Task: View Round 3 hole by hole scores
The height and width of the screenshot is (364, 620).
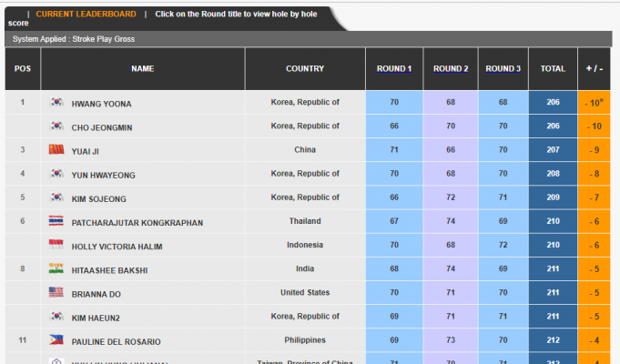Action: (x=503, y=68)
